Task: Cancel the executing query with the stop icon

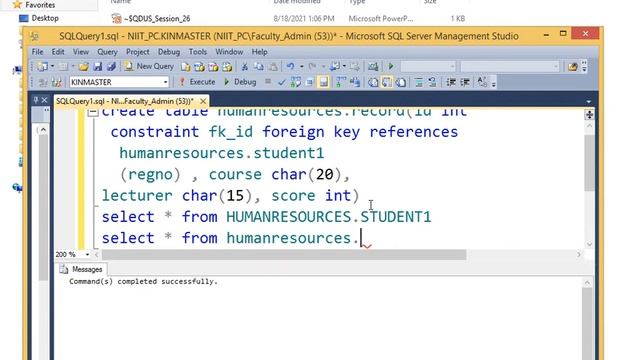Action: [268, 82]
